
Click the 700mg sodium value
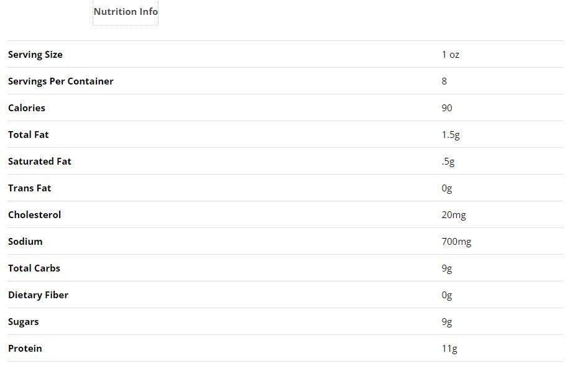456,242
